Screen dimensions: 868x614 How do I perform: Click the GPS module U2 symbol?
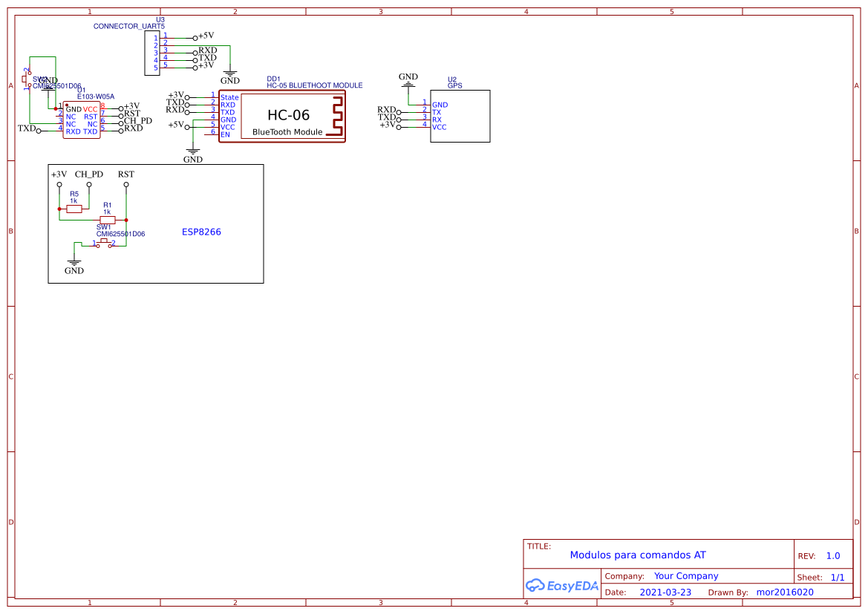pos(460,116)
